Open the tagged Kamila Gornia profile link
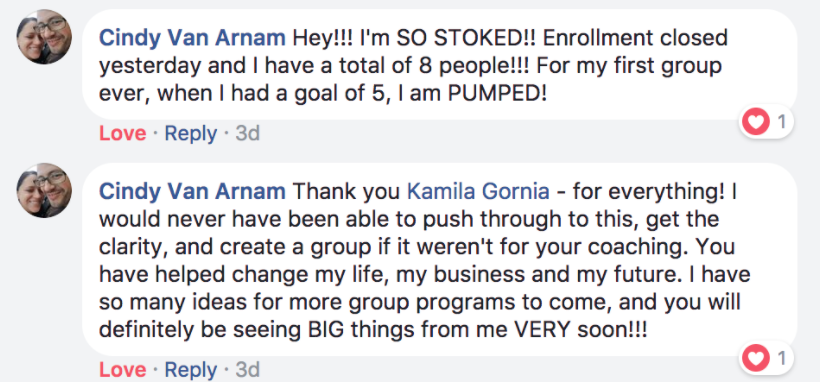This screenshot has width=820, height=382. tap(478, 192)
